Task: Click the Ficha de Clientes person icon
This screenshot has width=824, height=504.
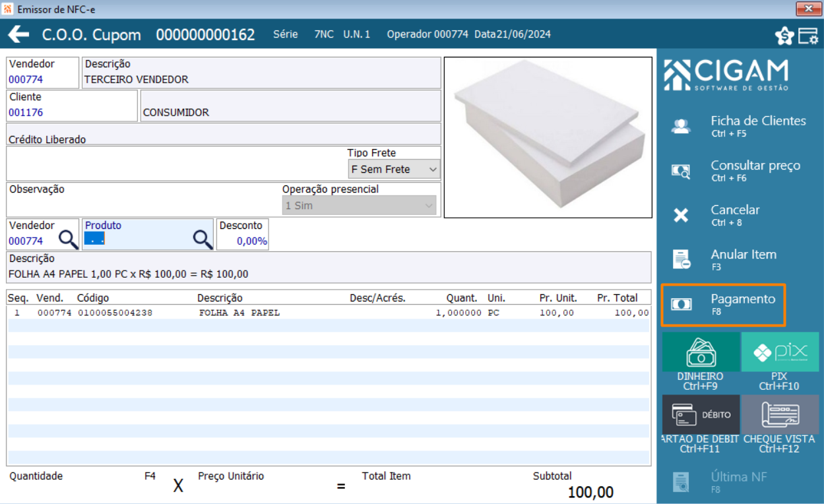Action: point(681,127)
